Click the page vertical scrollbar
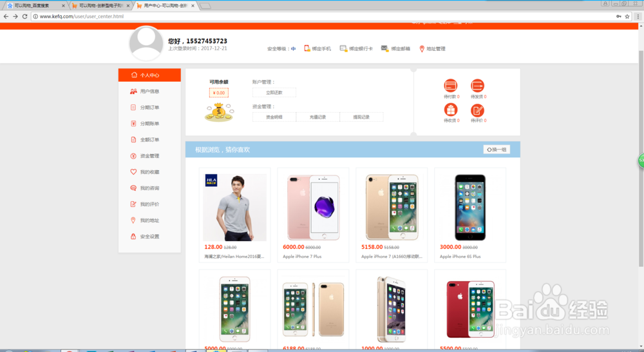The width and height of the screenshot is (644, 352). pyautogui.click(x=641, y=159)
